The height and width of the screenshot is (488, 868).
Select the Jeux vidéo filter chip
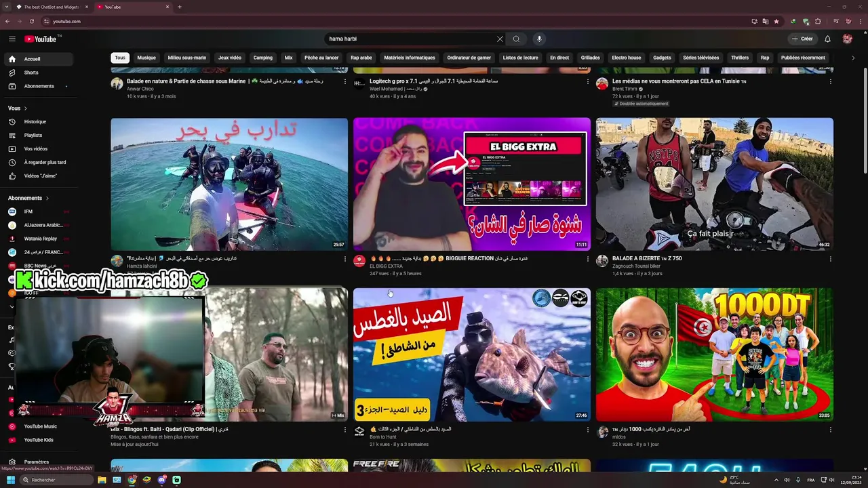tap(230, 58)
